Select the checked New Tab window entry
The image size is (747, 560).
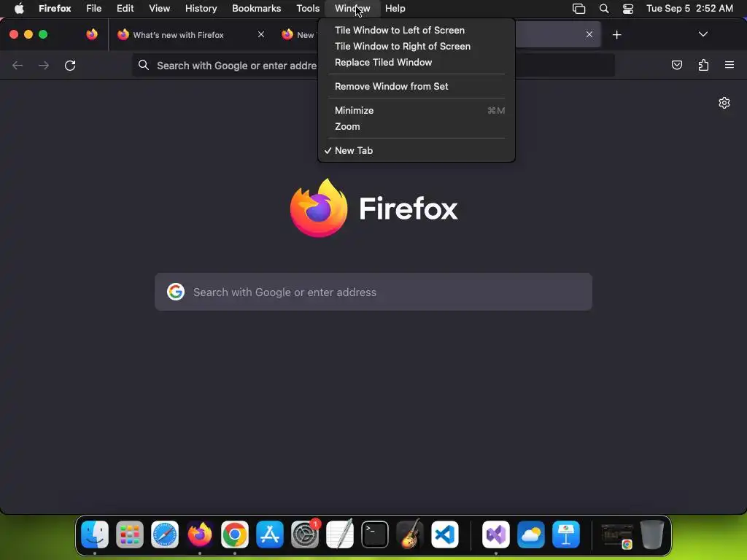[x=416, y=150]
